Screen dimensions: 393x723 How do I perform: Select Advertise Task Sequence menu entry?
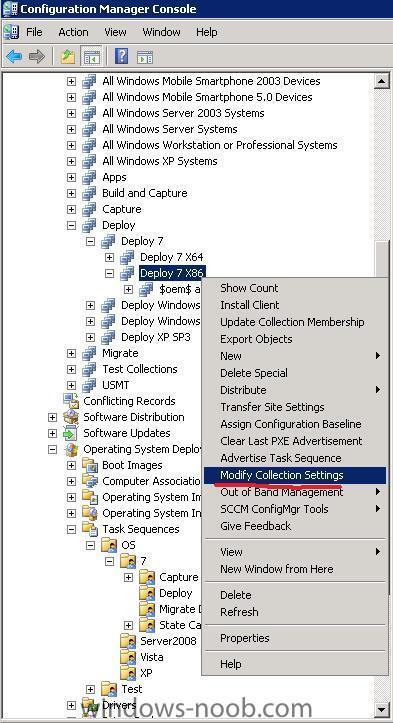pos(294,458)
